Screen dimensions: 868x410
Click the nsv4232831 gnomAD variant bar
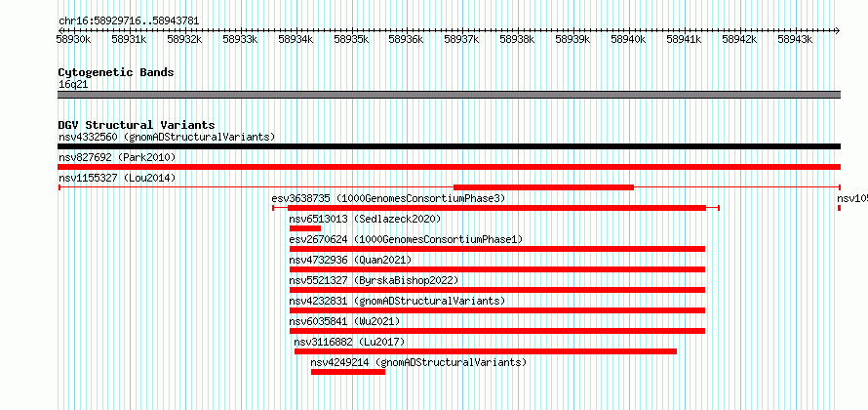[x=497, y=310]
